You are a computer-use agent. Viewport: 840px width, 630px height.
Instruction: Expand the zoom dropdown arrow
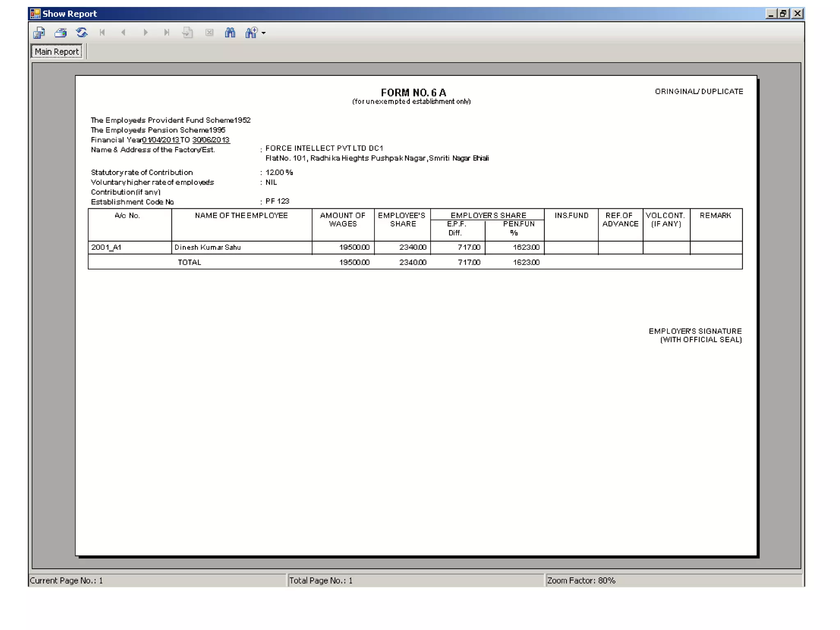point(264,33)
